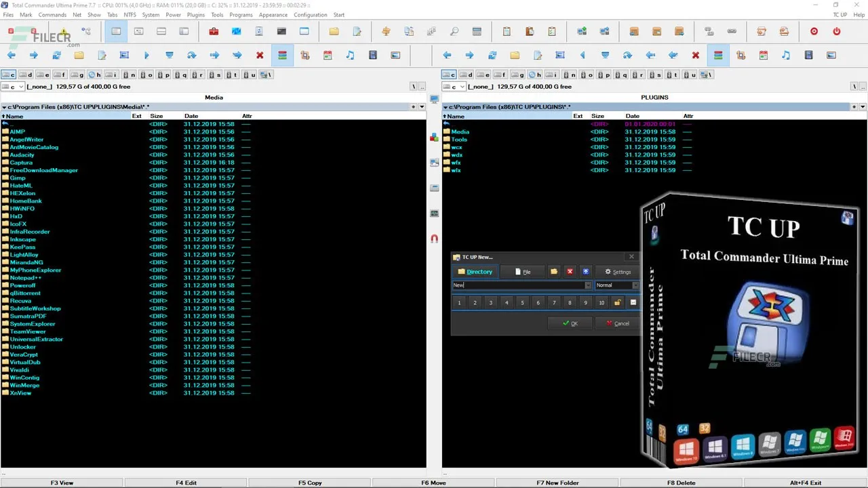Click the music note icon in left panel toolbar
868x488 pixels.
[350, 55]
